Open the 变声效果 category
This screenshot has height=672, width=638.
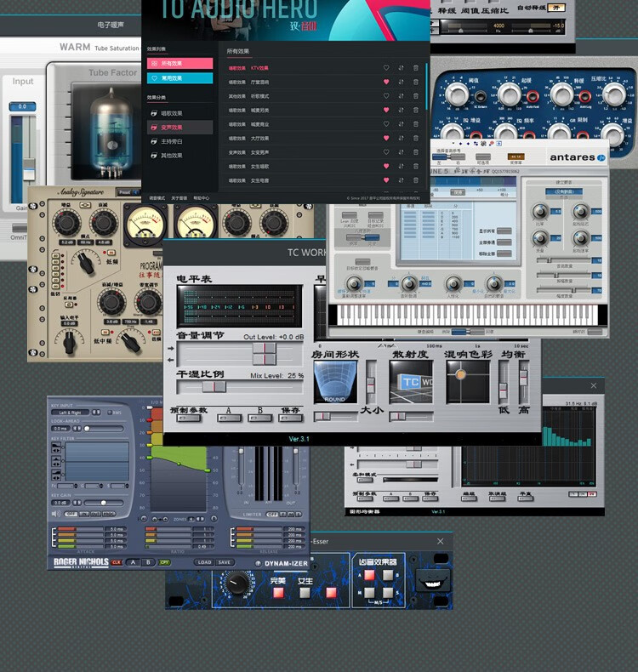[180, 128]
